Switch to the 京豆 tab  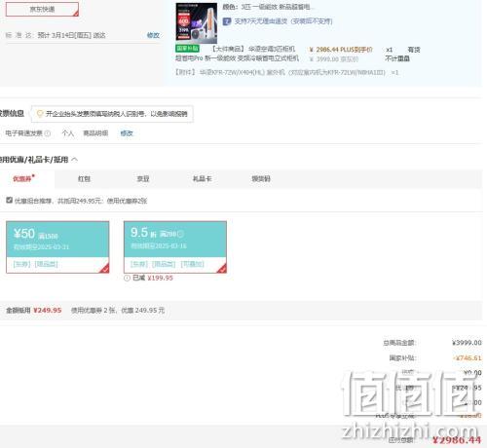click(143, 178)
